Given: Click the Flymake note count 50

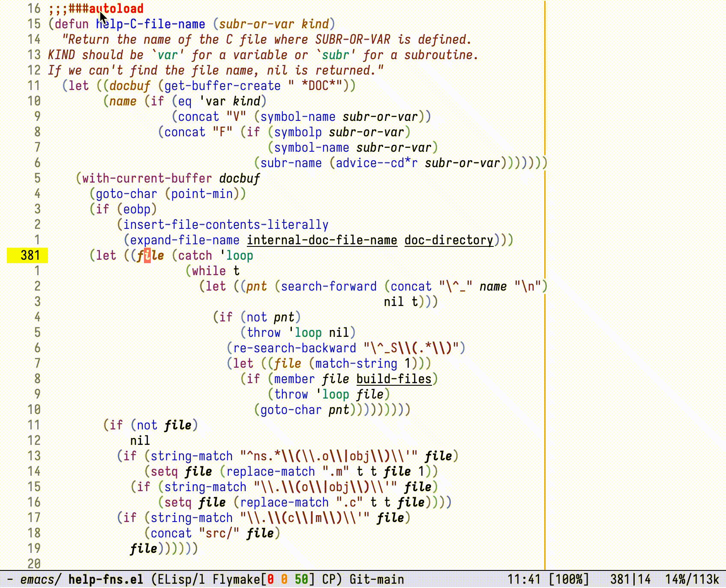Looking at the screenshot, I should [301, 579].
